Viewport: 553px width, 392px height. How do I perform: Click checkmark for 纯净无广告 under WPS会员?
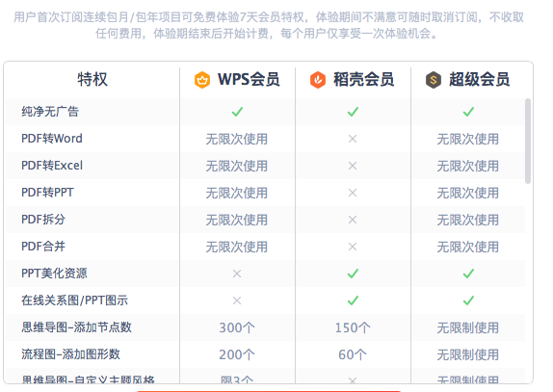(237, 112)
